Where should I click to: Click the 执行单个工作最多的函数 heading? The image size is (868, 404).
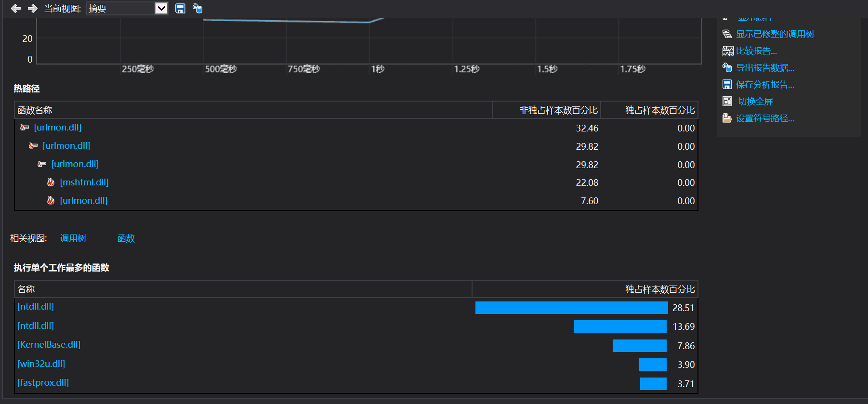[x=61, y=268]
